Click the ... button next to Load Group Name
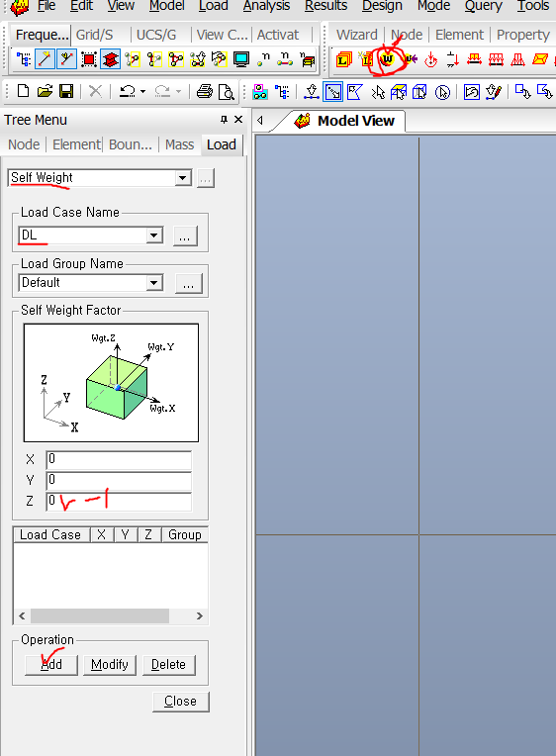The width and height of the screenshot is (556, 756). coord(189,283)
